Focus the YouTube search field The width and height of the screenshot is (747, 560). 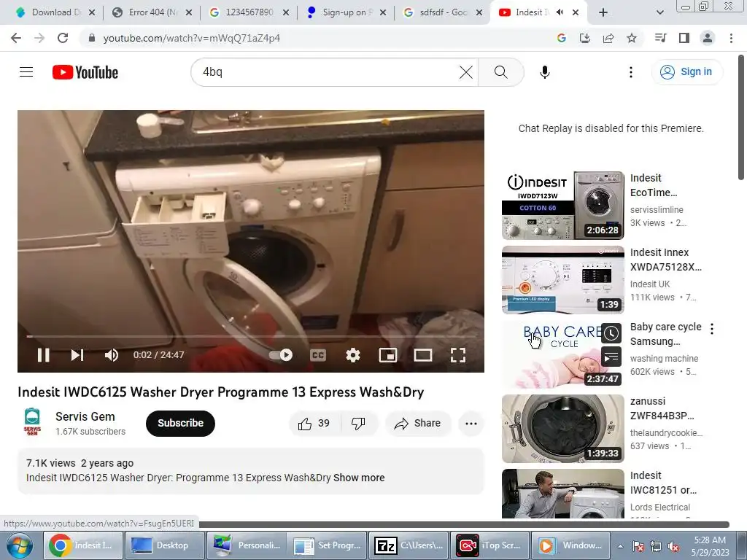tap(329, 72)
